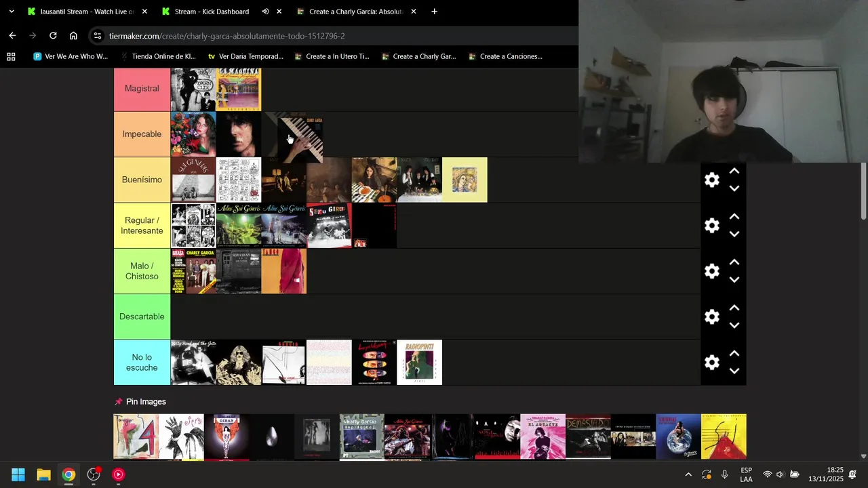The height and width of the screenshot is (488, 868).
Task: Select Sui Generis arch cover in Buenísimo
Action: coord(193,180)
